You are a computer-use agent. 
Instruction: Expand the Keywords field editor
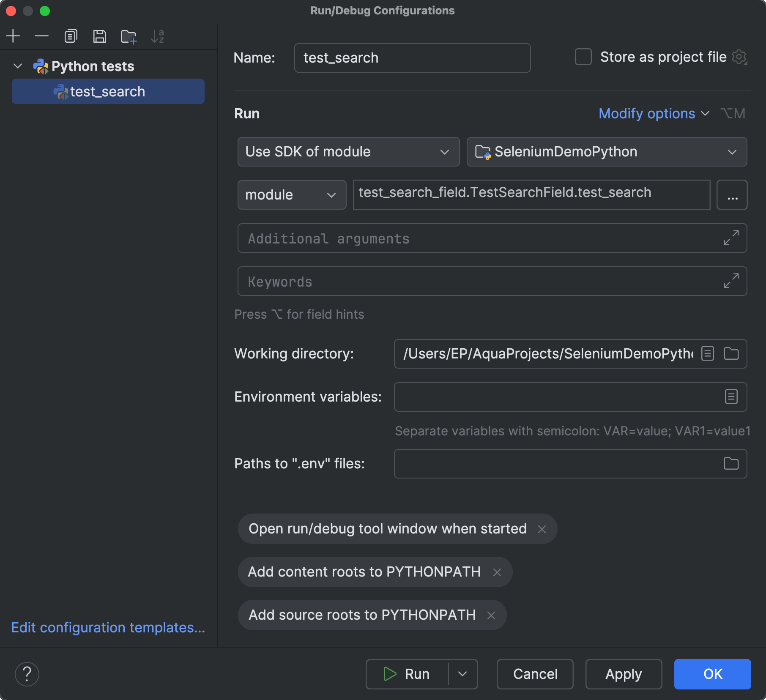pyautogui.click(x=731, y=281)
